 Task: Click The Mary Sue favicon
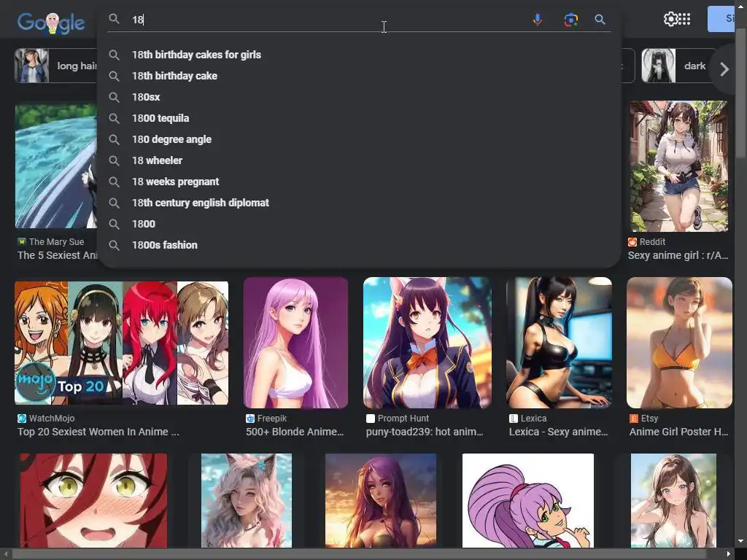22,242
